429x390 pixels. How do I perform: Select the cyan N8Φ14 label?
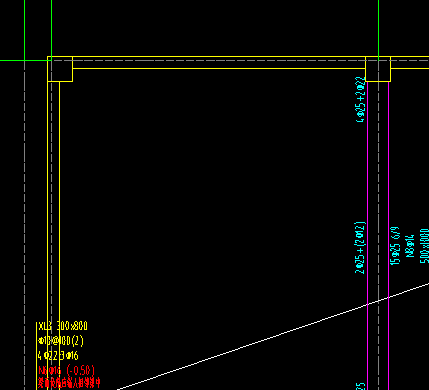pyautogui.click(x=410, y=246)
